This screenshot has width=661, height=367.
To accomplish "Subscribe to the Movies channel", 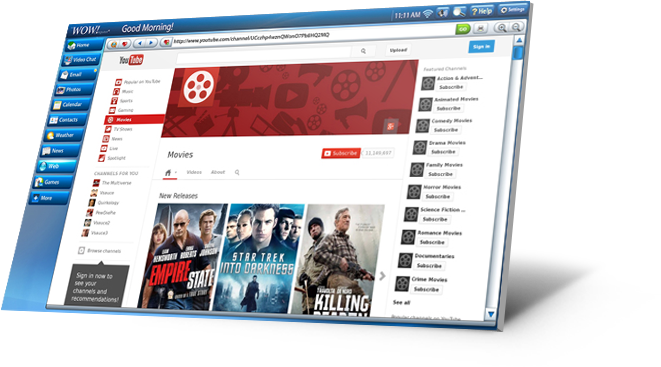I will coord(341,153).
